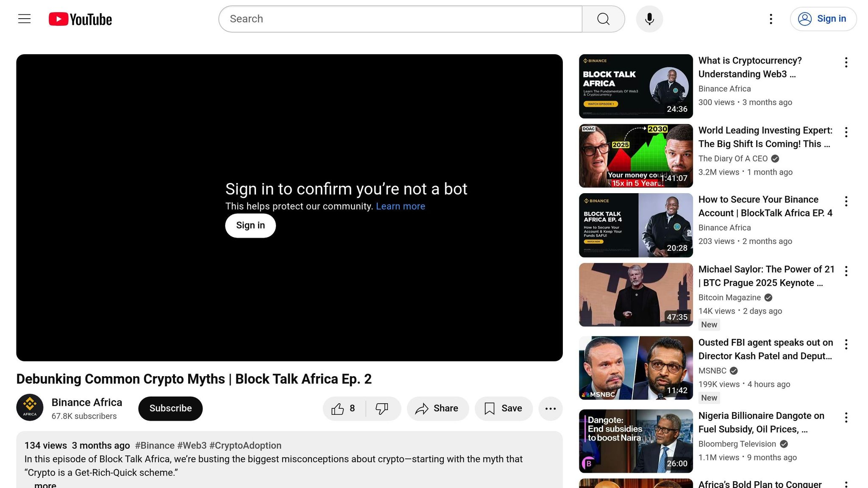Share the video using the Share icon
Image resolution: width=868 pixels, height=488 pixels.
437,408
